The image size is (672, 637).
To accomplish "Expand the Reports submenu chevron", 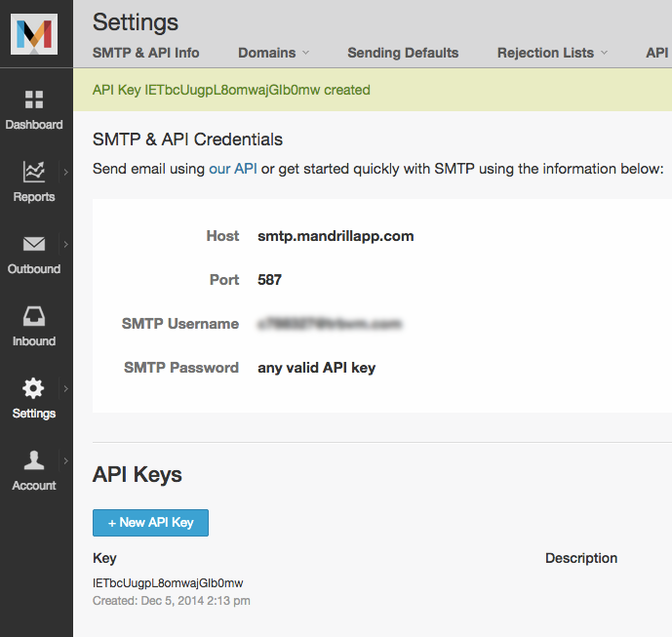I will pyautogui.click(x=65, y=172).
